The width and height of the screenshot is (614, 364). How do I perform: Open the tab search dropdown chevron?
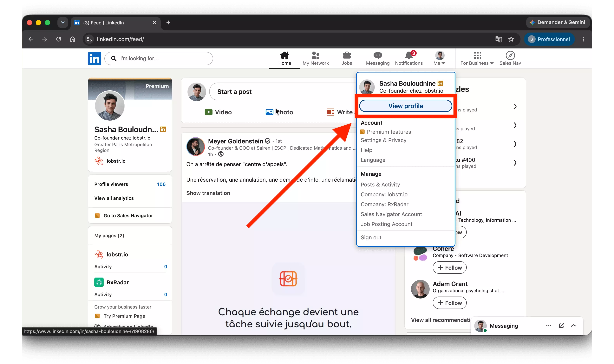tap(63, 22)
